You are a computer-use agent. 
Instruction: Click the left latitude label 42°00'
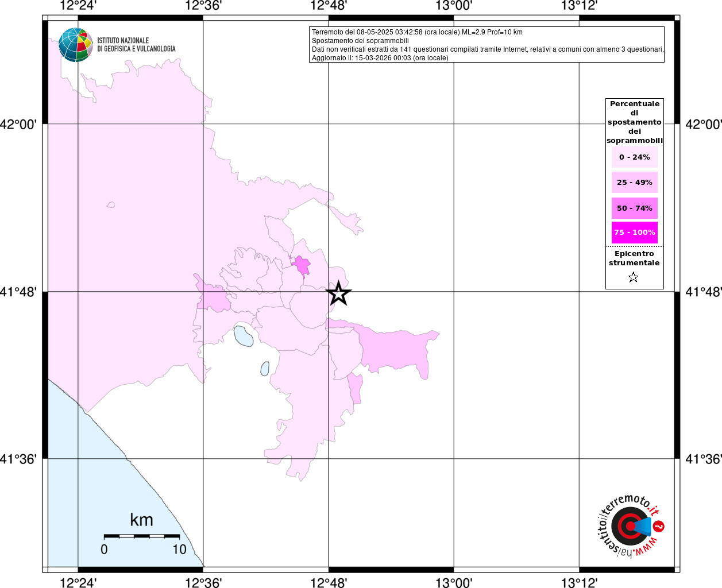(x=18, y=124)
